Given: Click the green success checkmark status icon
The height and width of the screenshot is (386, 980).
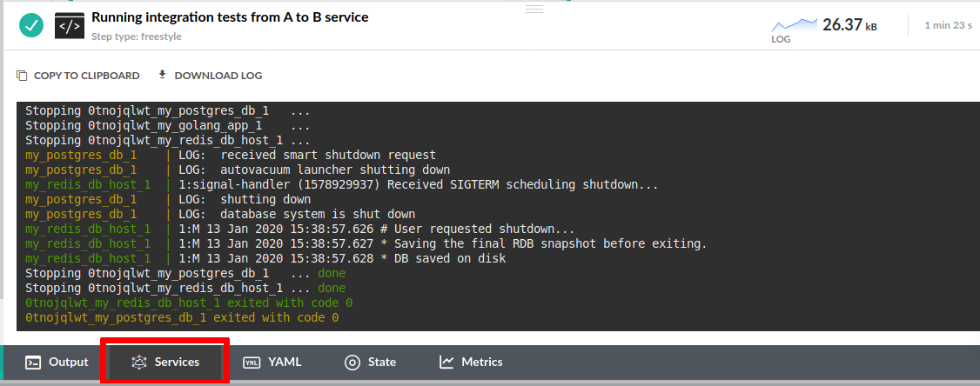Looking at the screenshot, I should point(32,26).
